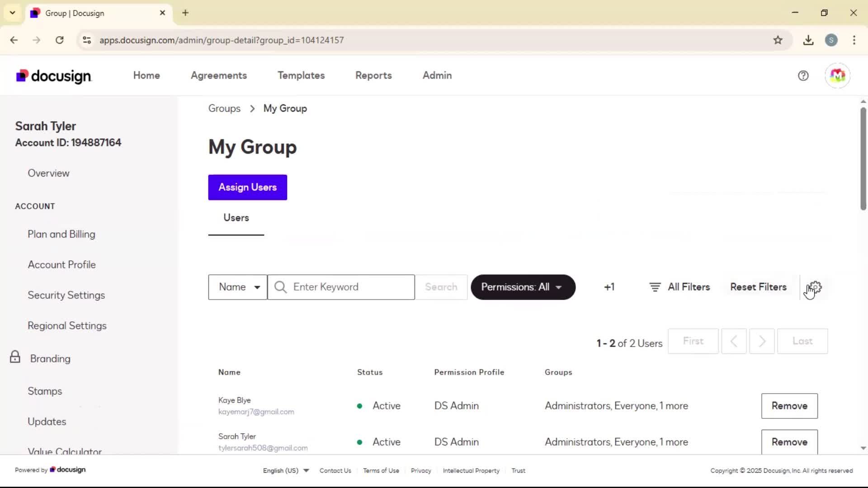The image size is (868, 488).
Task: Reload the page with refresh icon
Action: click(x=60, y=40)
